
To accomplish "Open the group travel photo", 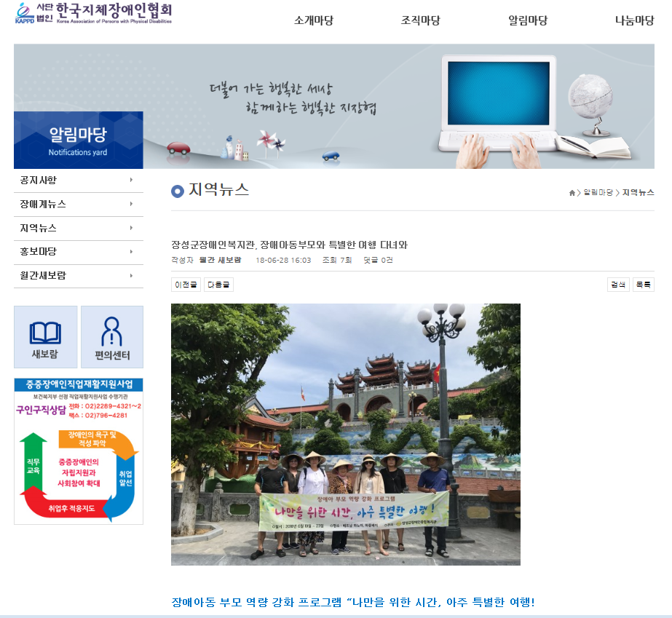I will click(345, 434).
